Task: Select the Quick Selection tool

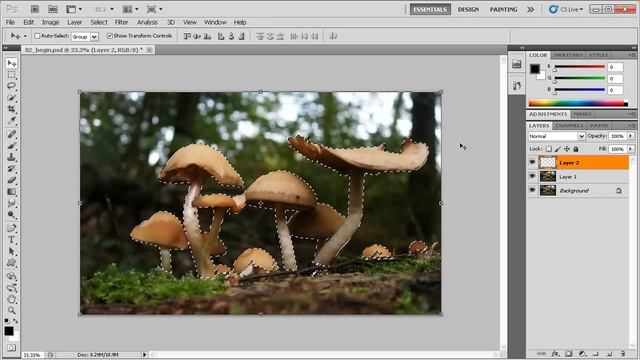Action: (x=11, y=98)
